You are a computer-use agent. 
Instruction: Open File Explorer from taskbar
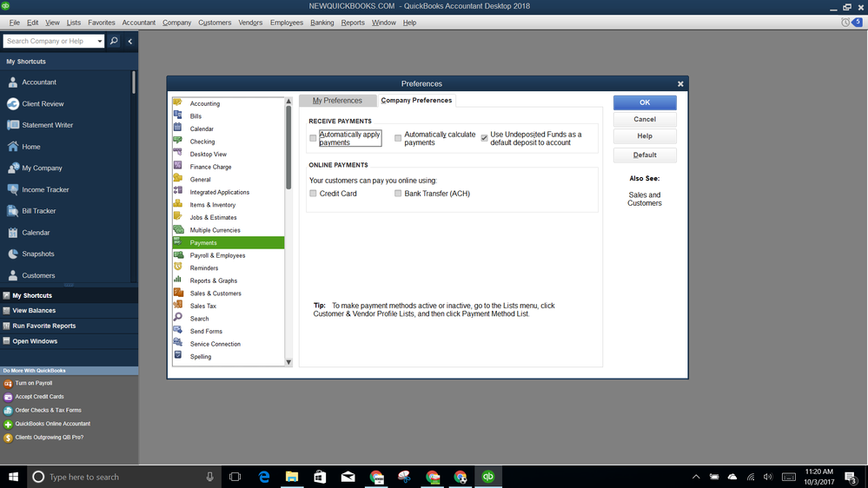292,477
